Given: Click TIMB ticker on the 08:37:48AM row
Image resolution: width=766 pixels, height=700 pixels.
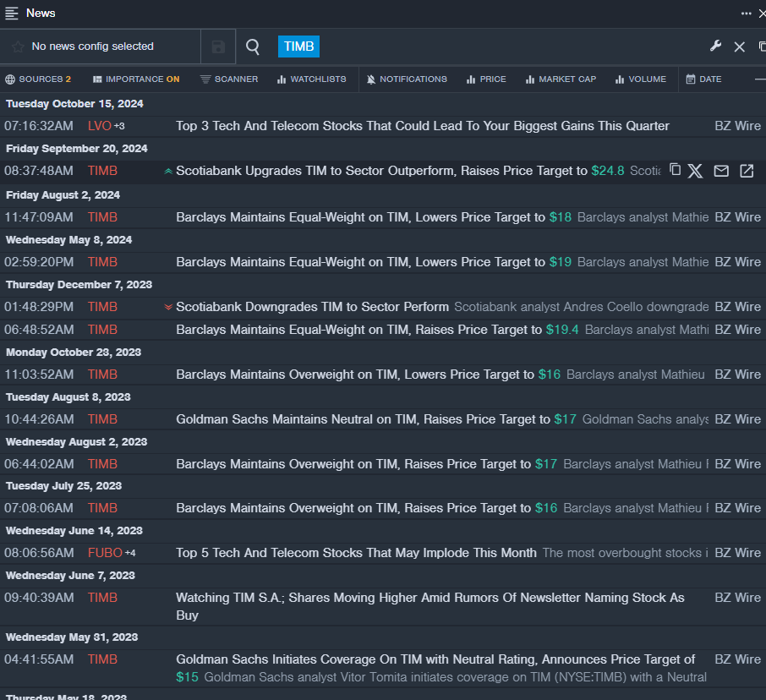Looking at the screenshot, I should [102, 171].
